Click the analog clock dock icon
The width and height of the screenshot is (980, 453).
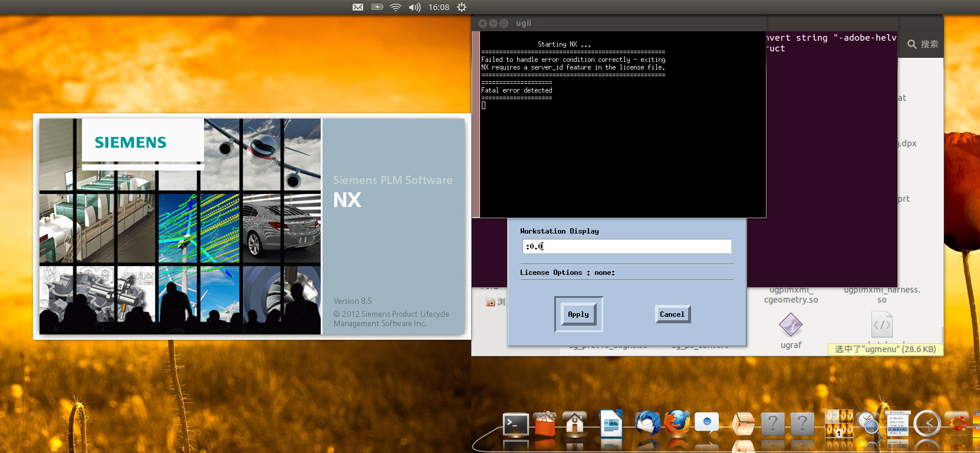pyautogui.click(x=928, y=424)
